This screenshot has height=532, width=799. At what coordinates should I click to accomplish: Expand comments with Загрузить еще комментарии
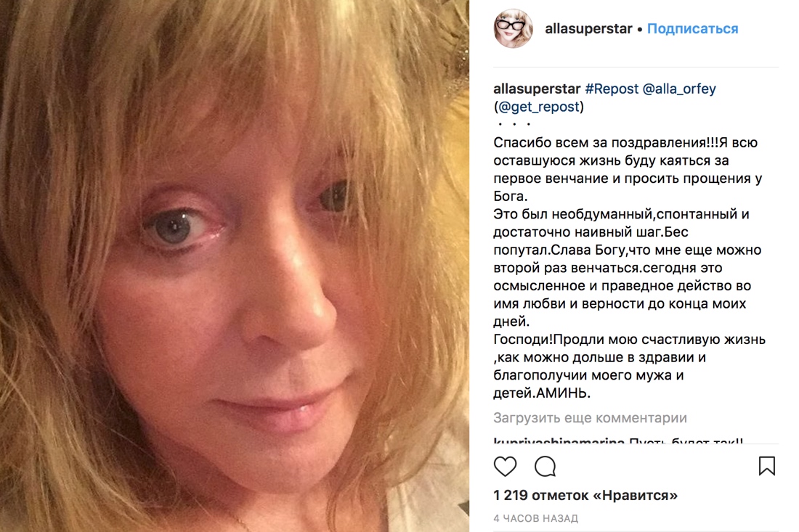(x=590, y=418)
